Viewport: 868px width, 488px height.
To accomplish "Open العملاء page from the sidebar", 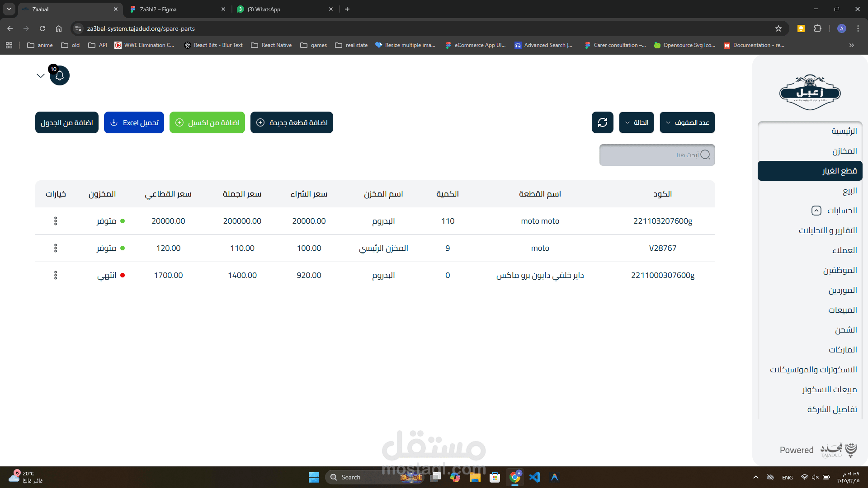I will click(844, 250).
